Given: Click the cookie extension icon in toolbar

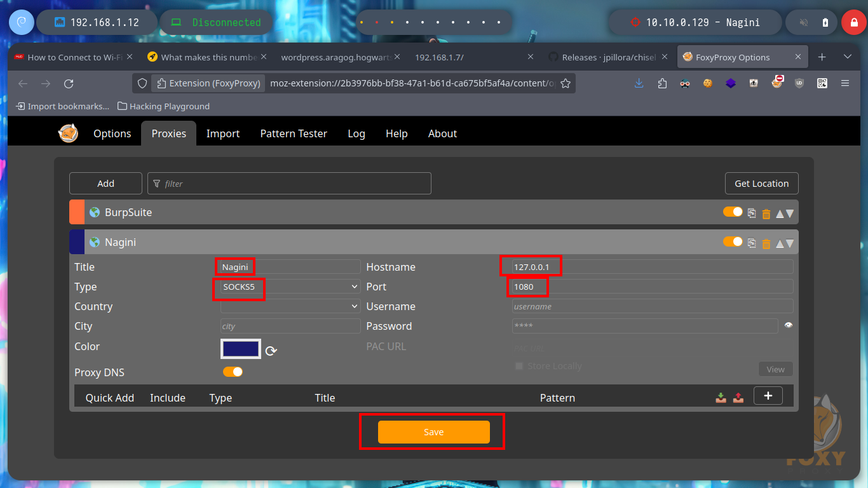Looking at the screenshot, I should [x=708, y=83].
